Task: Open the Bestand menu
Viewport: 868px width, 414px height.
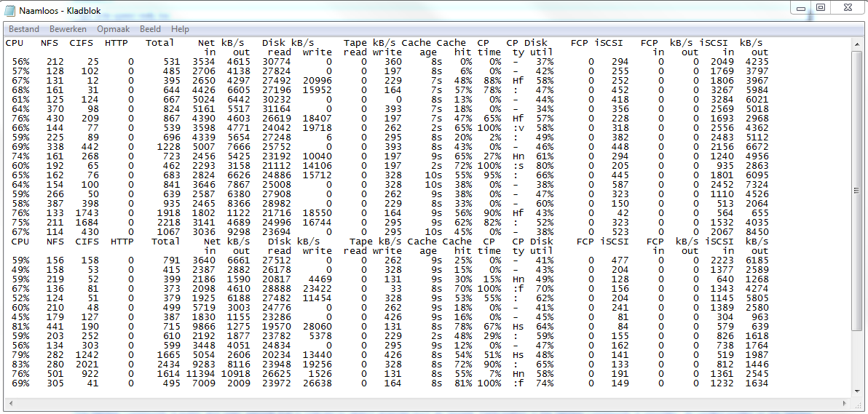Action: pyautogui.click(x=24, y=29)
